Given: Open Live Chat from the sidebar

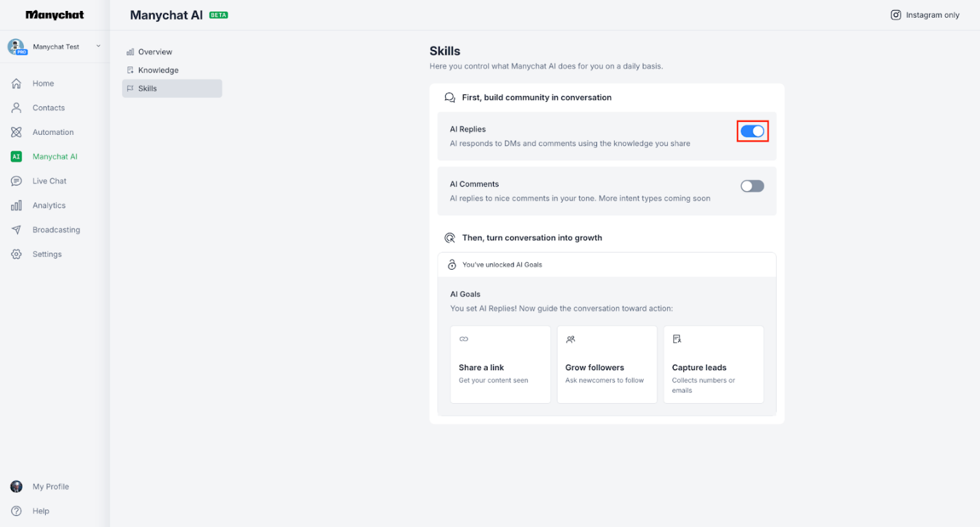Looking at the screenshot, I should point(49,181).
